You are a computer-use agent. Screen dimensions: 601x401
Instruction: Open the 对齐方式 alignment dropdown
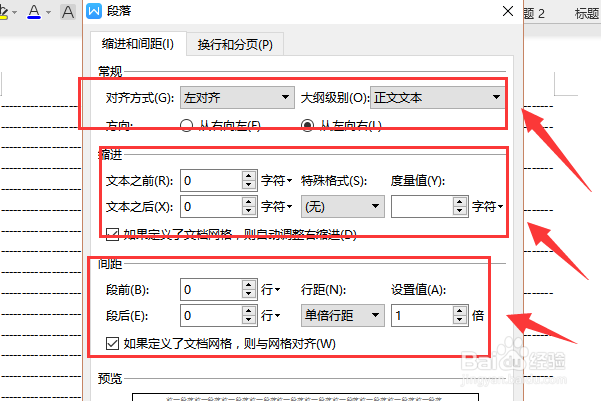[237, 97]
